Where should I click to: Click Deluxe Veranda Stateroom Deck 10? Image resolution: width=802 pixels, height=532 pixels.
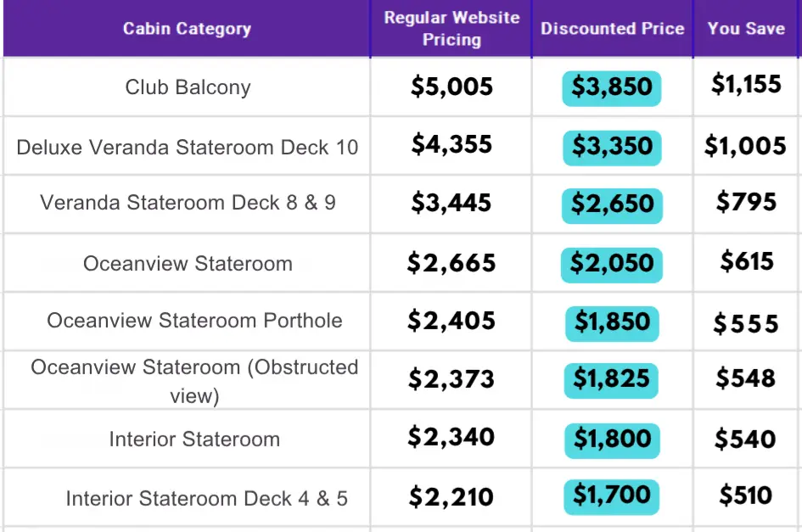point(188,147)
